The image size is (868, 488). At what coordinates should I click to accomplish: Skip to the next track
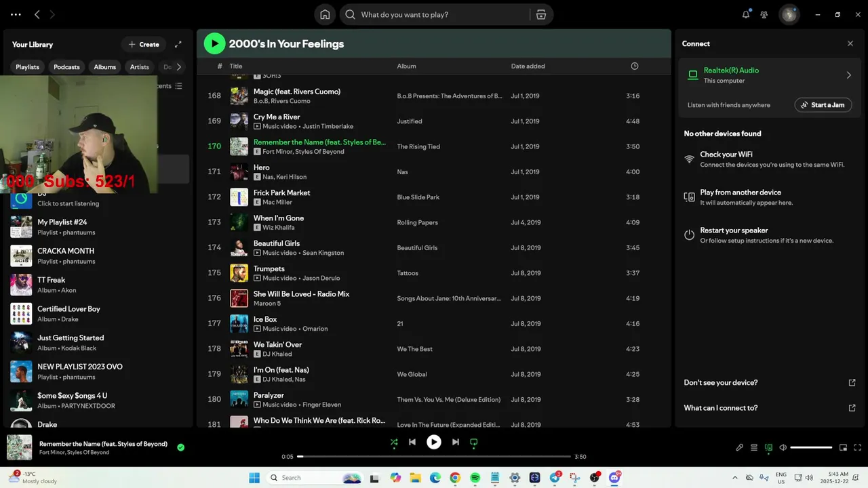(x=456, y=442)
